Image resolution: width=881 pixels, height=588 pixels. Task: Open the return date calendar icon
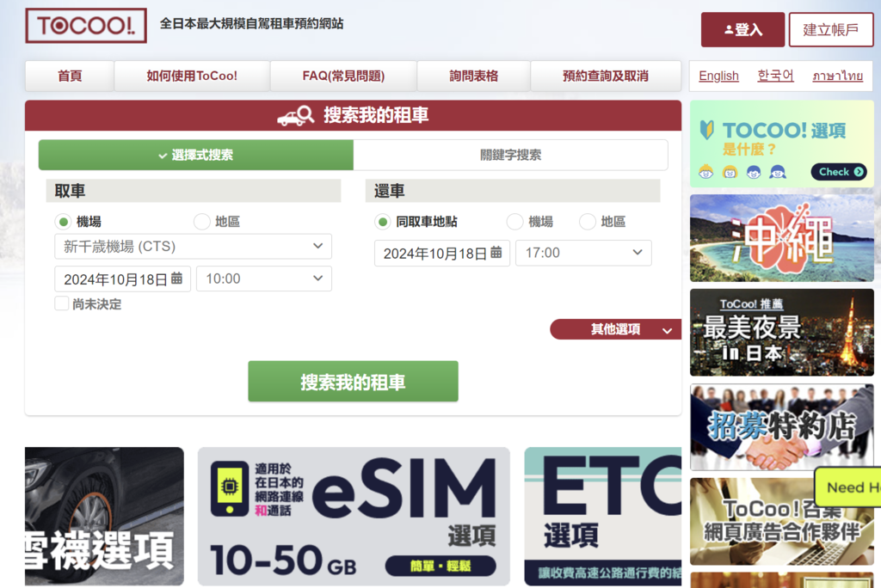(x=496, y=253)
